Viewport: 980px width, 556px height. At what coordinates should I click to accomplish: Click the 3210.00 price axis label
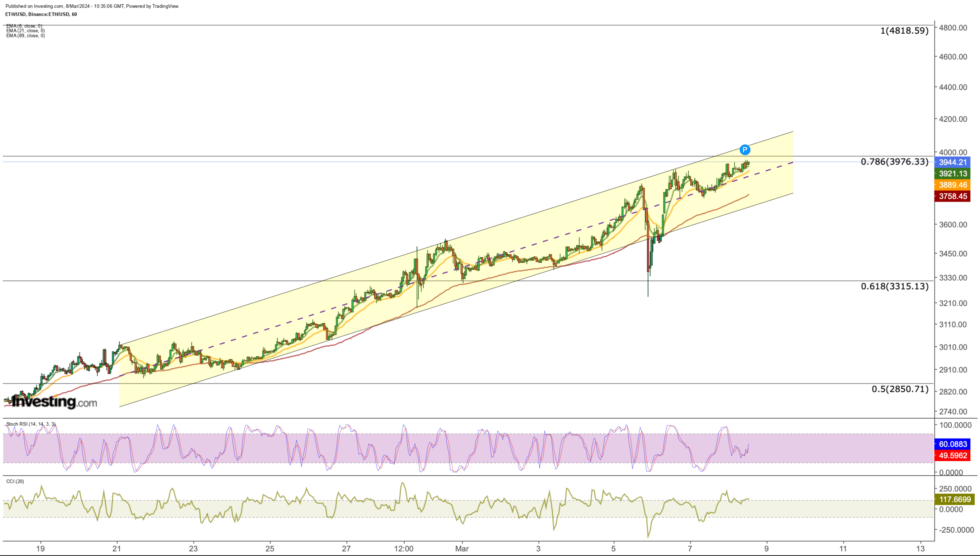click(x=953, y=303)
